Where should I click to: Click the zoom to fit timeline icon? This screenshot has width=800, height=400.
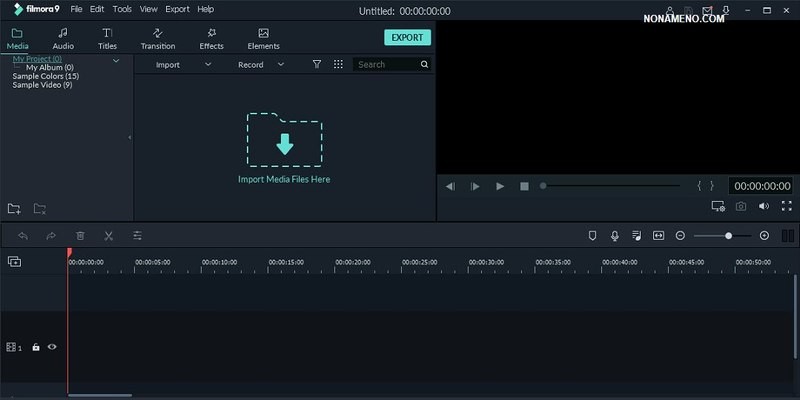coord(658,236)
